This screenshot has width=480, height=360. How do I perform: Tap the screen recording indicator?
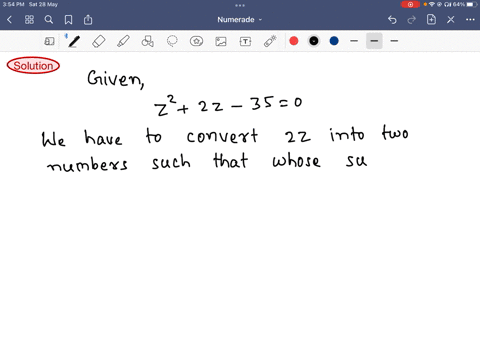point(410,4)
